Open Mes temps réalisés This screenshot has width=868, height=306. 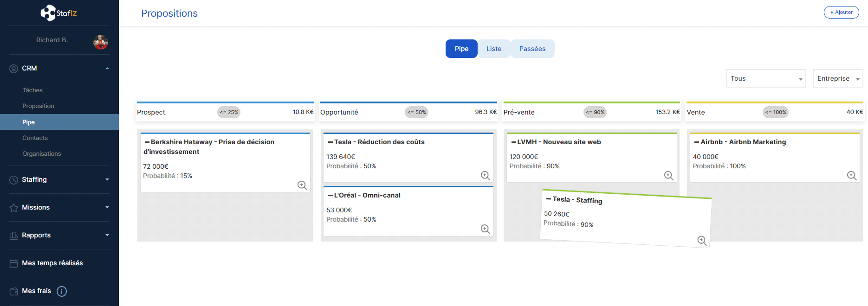(x=52, y=263)
